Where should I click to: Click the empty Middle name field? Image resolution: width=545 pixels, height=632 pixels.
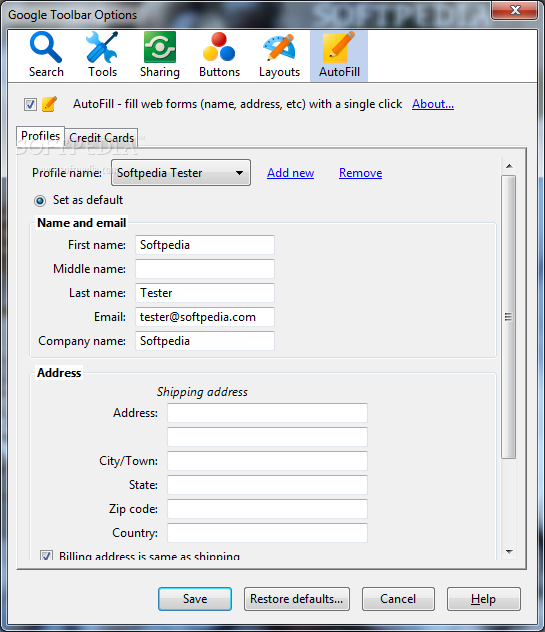[205, 269]
